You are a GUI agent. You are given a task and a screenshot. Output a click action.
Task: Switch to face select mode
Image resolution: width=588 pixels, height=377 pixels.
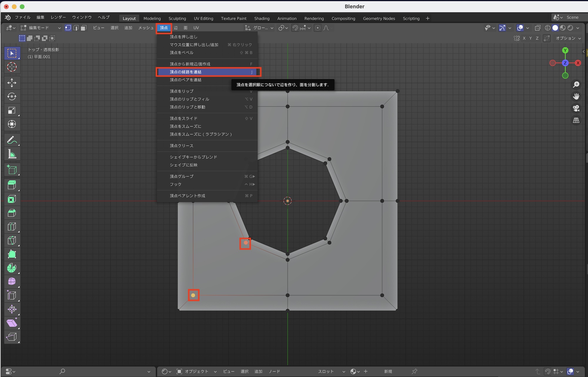coord(84,28)
